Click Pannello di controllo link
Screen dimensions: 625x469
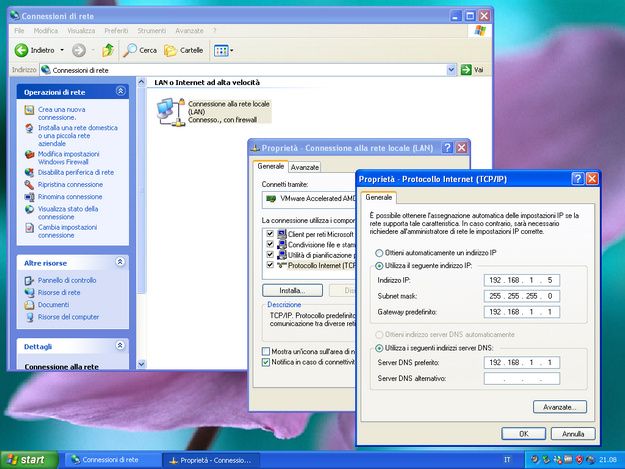67,281
